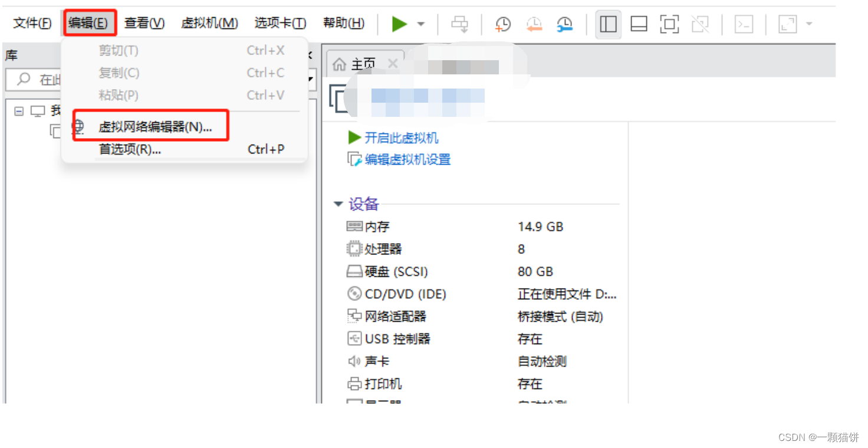The image size is (868, 448).
Task: Click the console view toolbar icon
Action: (x=744, y=24)
